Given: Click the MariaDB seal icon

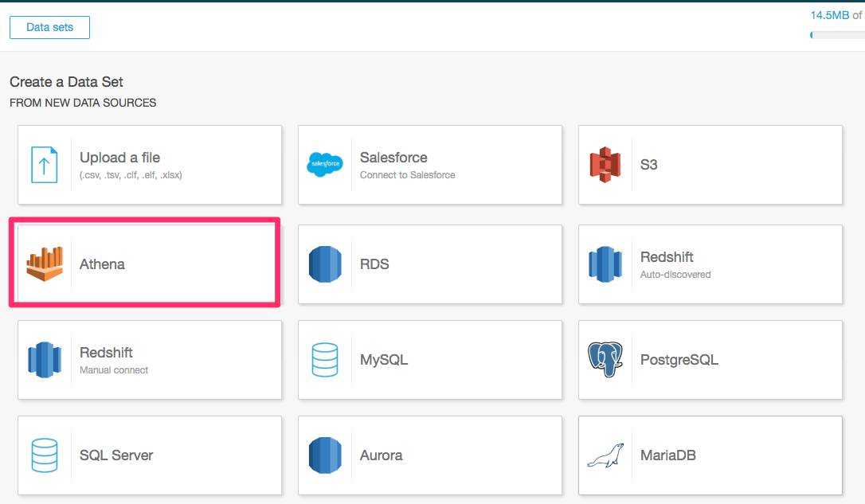Looking at the screenshot, I should (605, 455).
